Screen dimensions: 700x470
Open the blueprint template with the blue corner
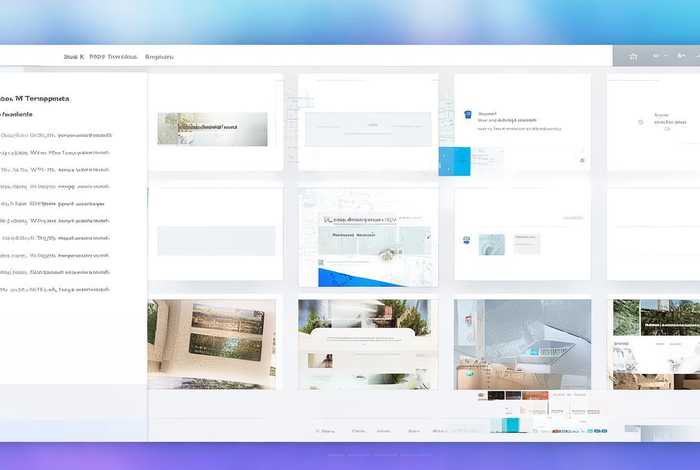[x=368, y=237]
